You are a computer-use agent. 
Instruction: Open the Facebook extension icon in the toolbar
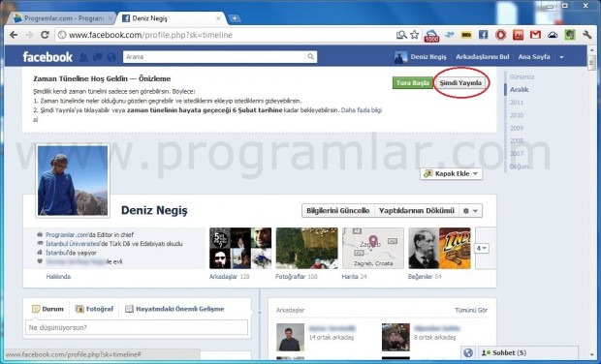484,35
